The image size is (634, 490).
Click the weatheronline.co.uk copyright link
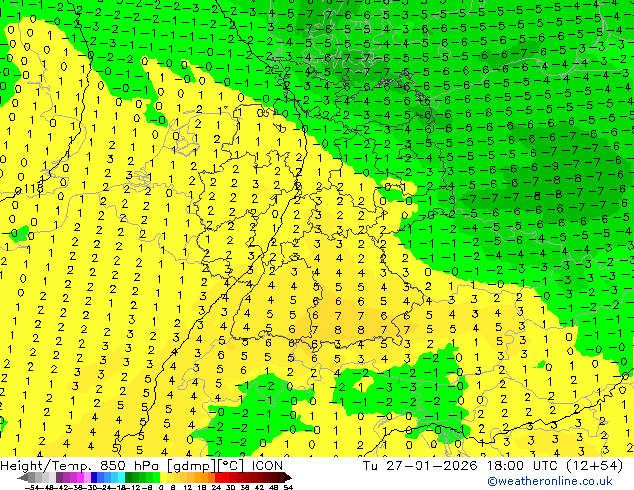[x=550, y=481]
